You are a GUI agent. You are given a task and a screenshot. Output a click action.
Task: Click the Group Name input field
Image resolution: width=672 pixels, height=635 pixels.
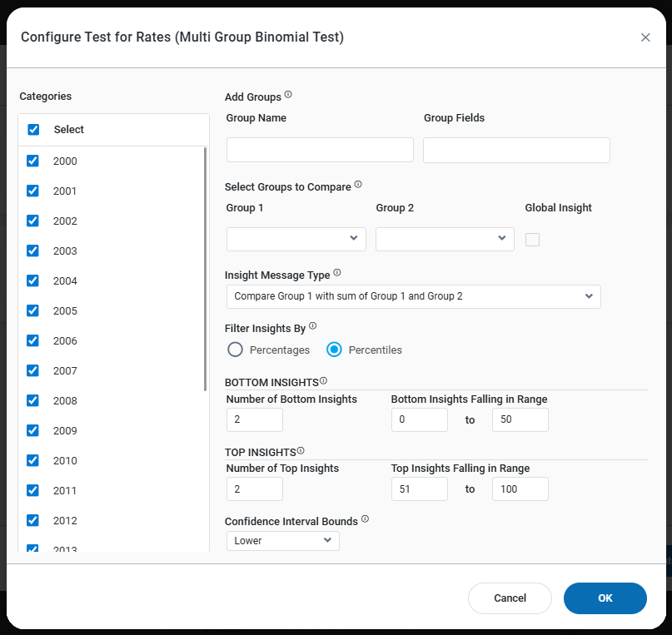click(x=320, y=150)
